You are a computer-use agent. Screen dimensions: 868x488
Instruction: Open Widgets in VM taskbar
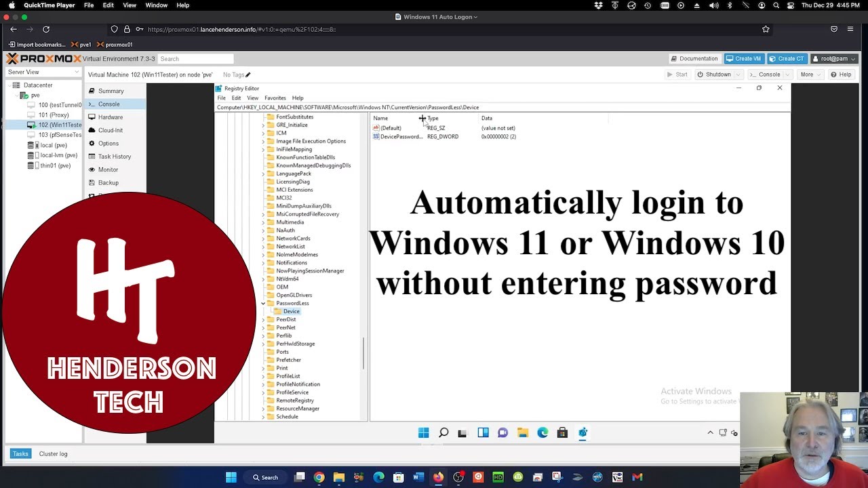(483, 432)
